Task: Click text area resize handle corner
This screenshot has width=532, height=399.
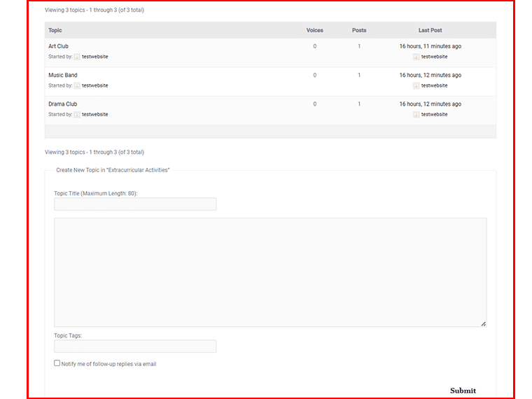Action: coord(484,323)
